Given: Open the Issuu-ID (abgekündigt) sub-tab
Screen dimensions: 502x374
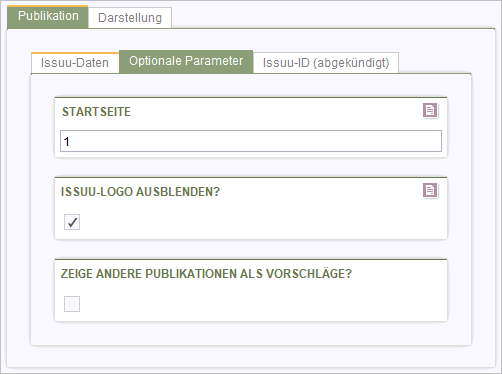Looking at the screenshot, I should tap(326, 63).
